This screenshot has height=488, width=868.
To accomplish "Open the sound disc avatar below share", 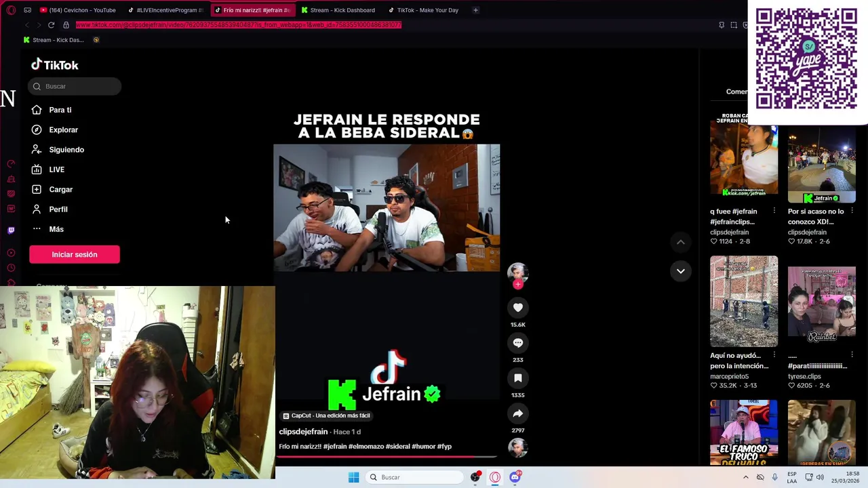I will point(518,447).
